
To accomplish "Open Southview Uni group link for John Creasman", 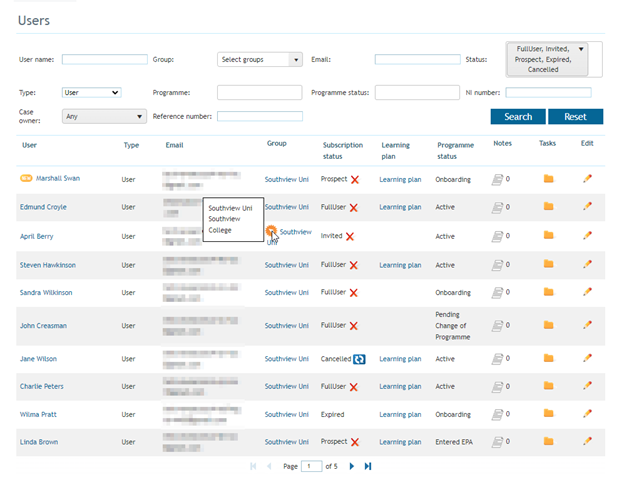I will coord(287,326).
